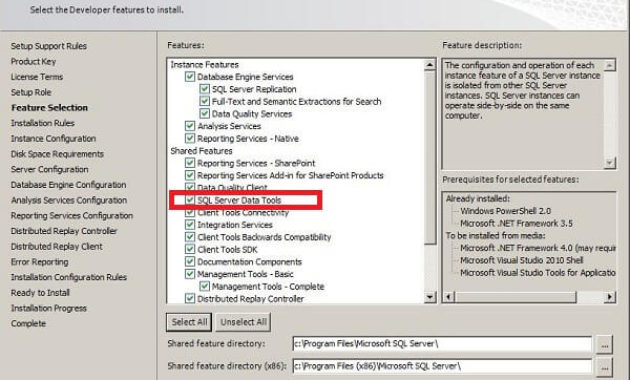Image resolution: width=630 pixels, height=380 pixels.
Task: Toggle Management Tools - Complete checkbox
Action: point(205,286)
